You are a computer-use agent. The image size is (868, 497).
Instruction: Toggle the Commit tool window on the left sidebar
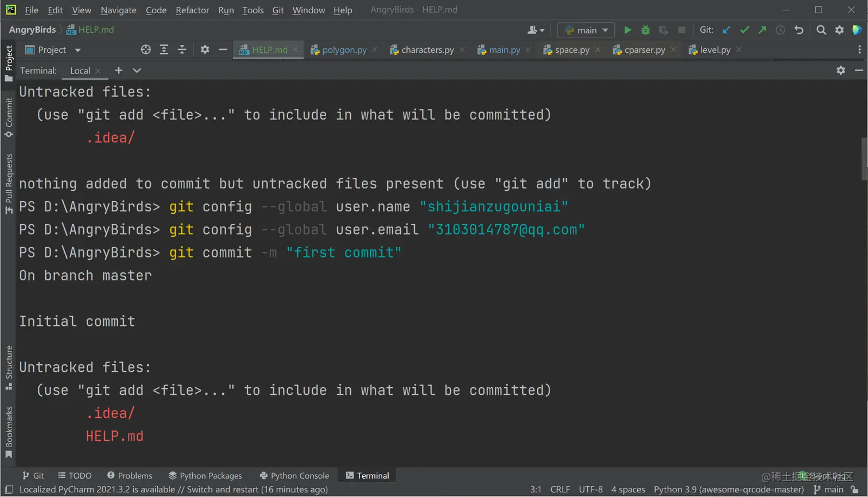click(9, 117)
